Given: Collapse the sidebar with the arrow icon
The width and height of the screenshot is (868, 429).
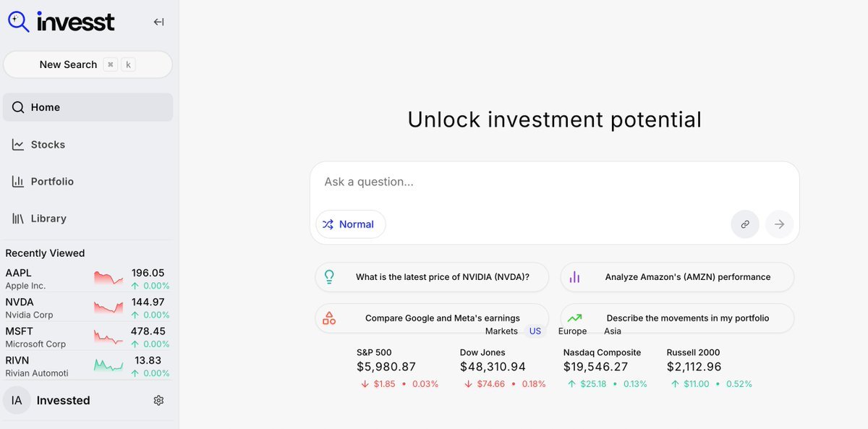Looking at the screenshot, I should click(158, 22).
